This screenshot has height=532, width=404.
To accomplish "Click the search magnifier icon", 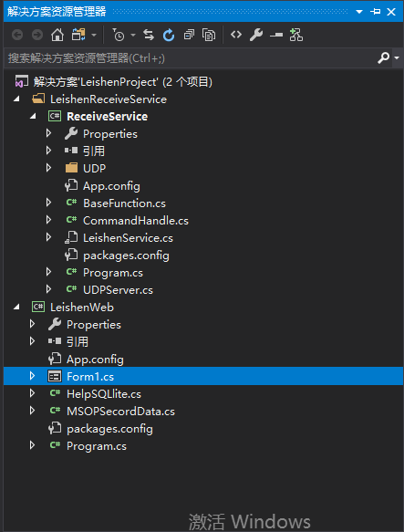I will [x=383, y=58].
